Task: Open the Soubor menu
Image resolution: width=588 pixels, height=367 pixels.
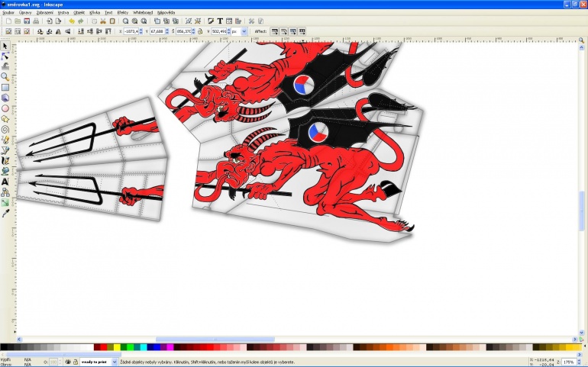Action: [8, 12]
